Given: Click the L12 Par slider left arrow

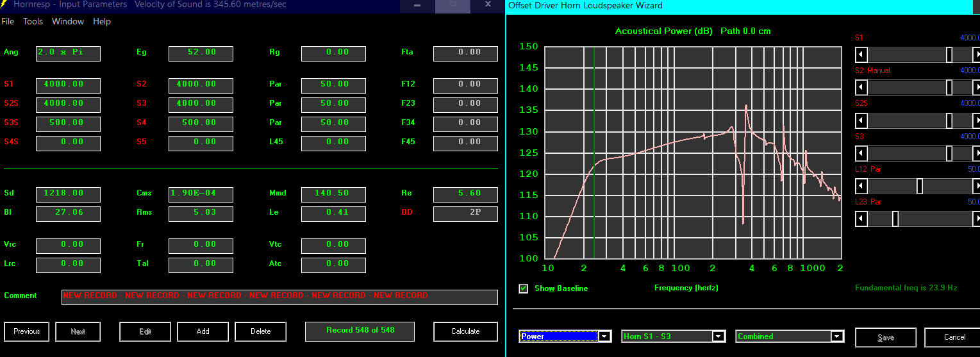Looking at the screenshot, I should pos(861,186).
